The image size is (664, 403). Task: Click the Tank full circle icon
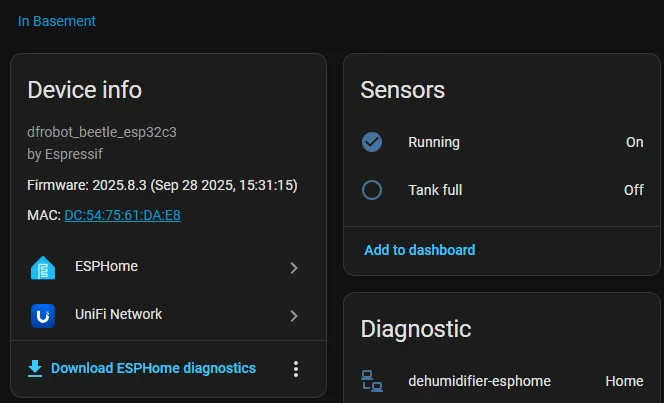point(372,190)
